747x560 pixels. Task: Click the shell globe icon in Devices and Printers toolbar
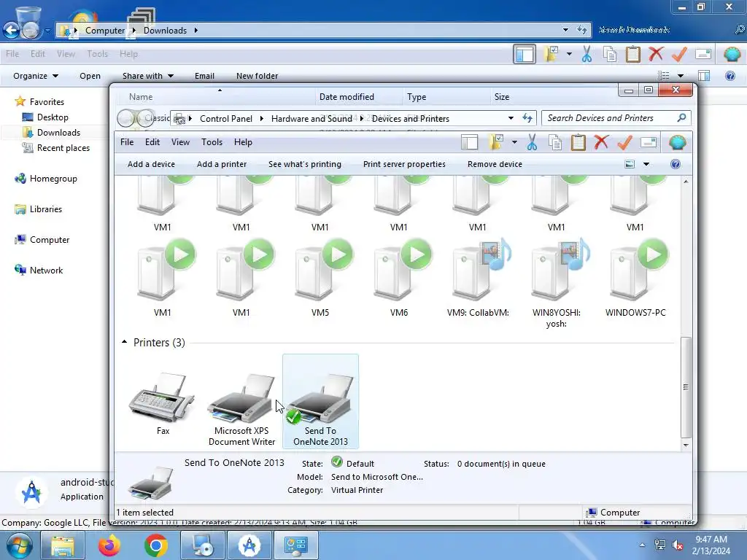pos(677,142)
